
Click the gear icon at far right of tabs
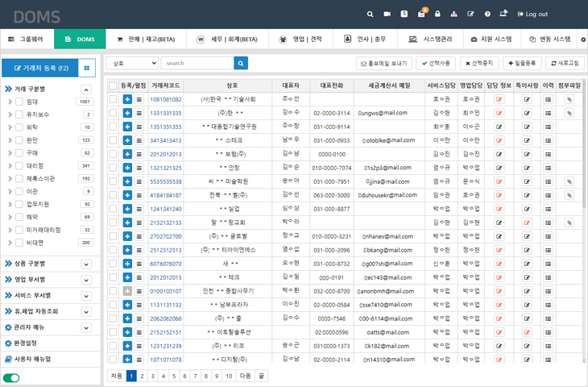[x=583, y=40]
